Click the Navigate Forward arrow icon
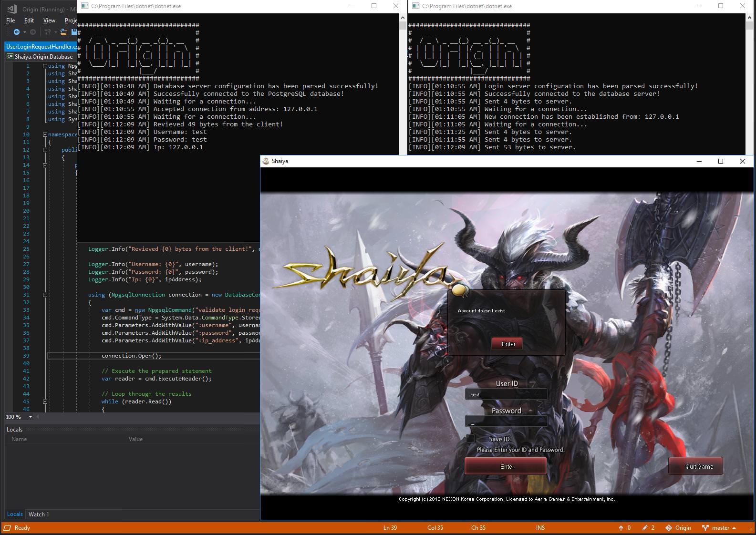 [x=33, y=32]
